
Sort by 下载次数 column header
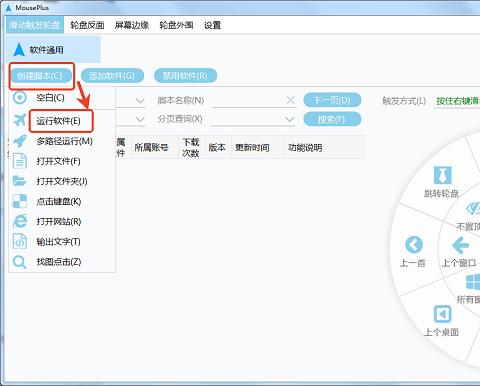click(191, 147)
